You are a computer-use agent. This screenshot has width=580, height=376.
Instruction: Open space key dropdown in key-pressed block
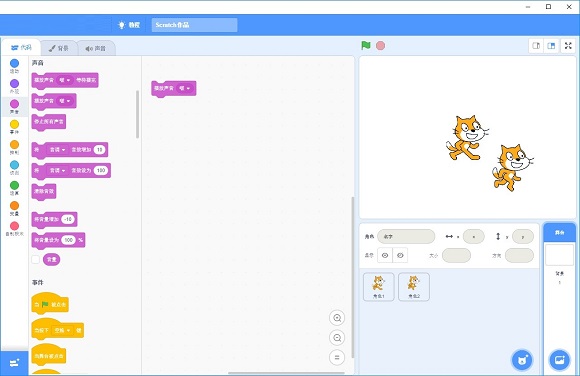(x=62, y=330)
